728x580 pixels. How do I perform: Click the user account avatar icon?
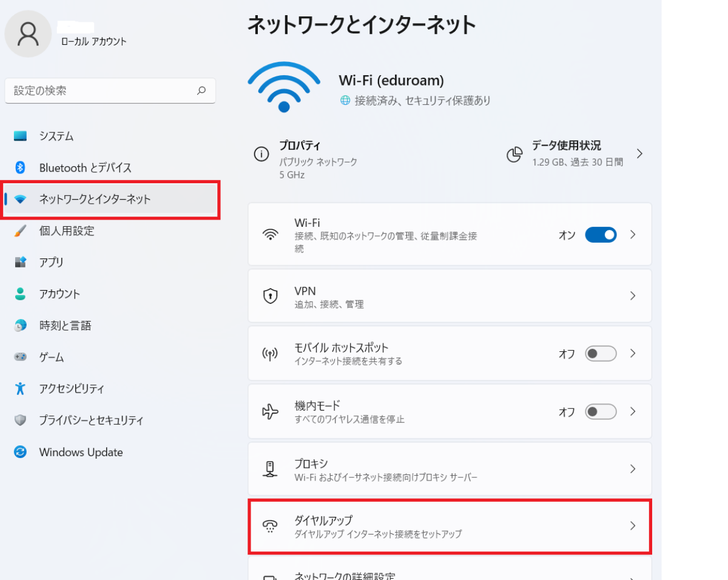click(28, 34)
